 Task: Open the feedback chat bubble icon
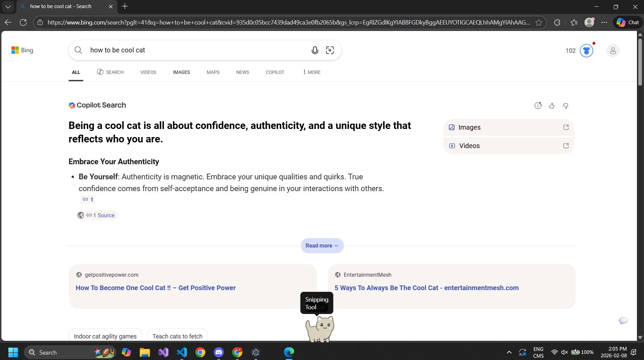pos(623,320)
